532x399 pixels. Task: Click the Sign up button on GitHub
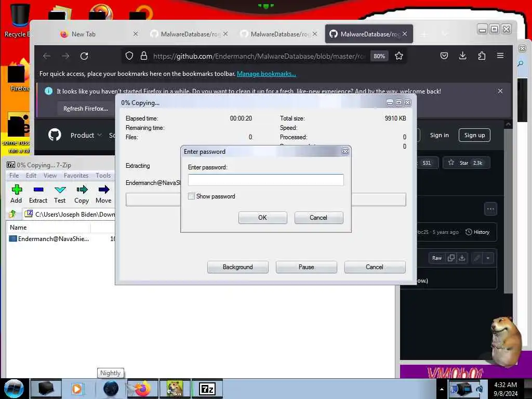[474, 135]
